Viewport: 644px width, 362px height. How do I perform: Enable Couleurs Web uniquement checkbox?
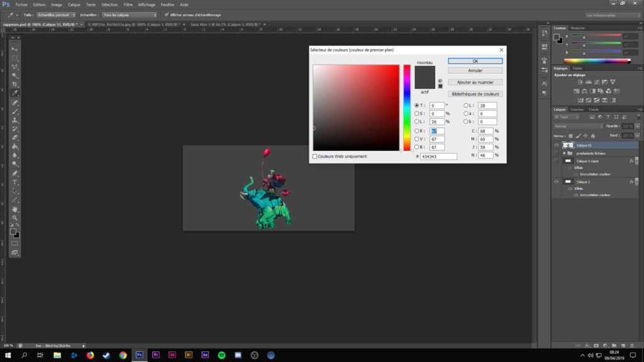(315, 156)
